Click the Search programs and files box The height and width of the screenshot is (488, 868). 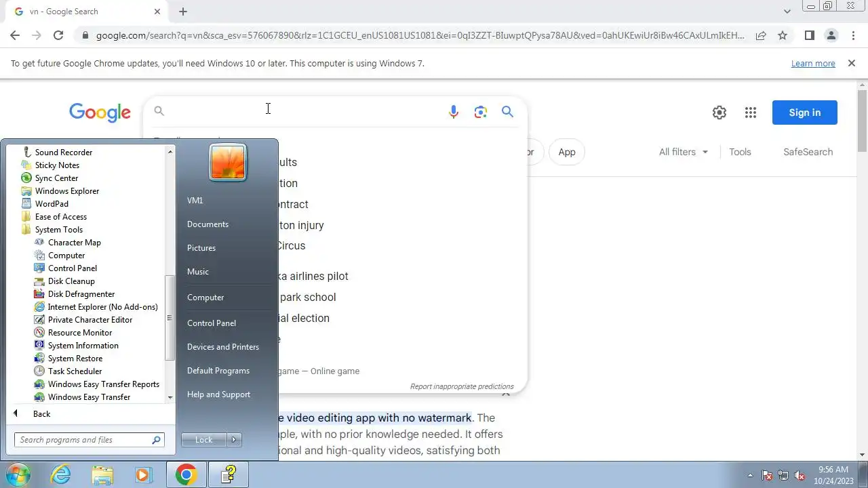(90, 440)
